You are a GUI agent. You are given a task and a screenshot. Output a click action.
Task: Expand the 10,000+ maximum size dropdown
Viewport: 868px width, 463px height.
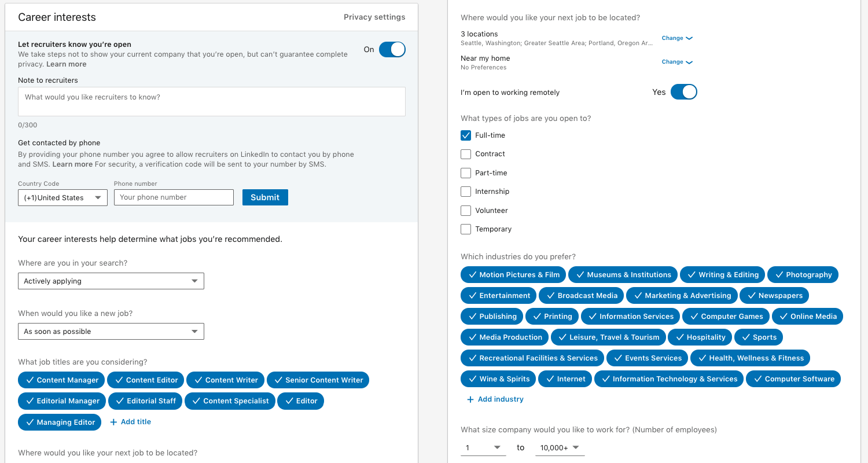pos(559,447)
